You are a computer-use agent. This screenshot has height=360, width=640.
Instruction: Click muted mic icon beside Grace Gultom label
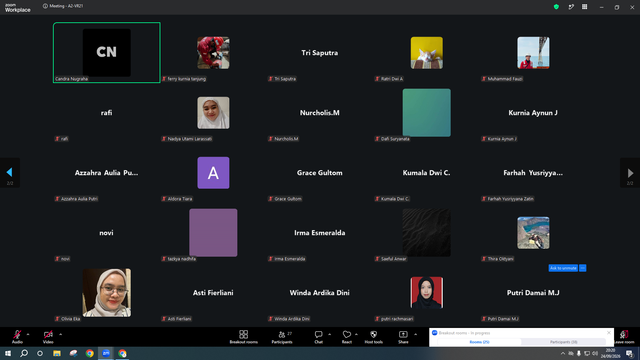click(x=271, y=199)
